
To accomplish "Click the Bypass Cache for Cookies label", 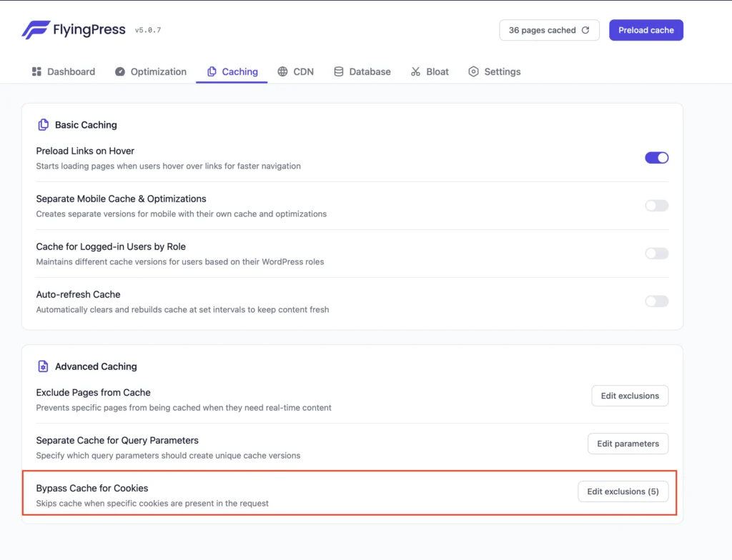I will (92, 488).
